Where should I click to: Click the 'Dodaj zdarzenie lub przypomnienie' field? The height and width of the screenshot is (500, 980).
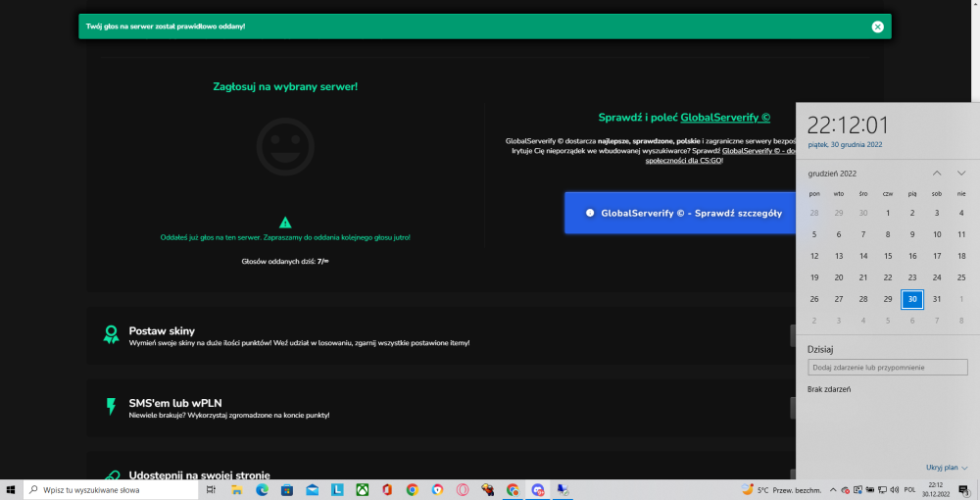click(x=888, y=367)
